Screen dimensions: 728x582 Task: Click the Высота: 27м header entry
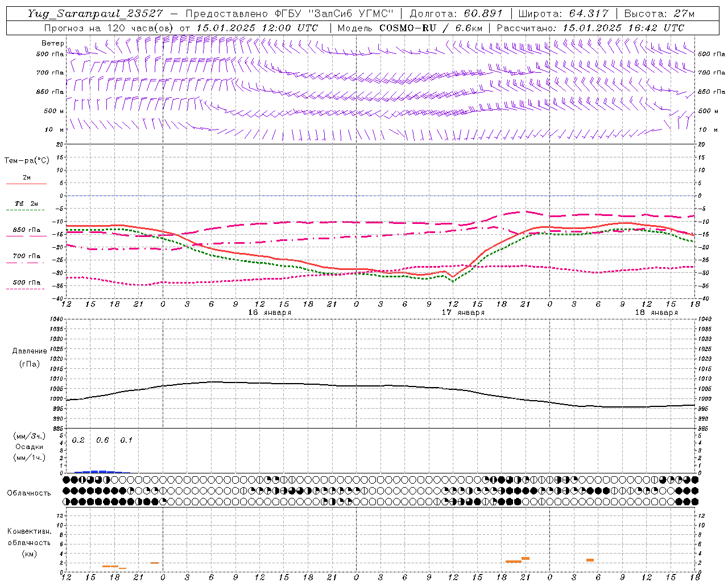(659, 14)
